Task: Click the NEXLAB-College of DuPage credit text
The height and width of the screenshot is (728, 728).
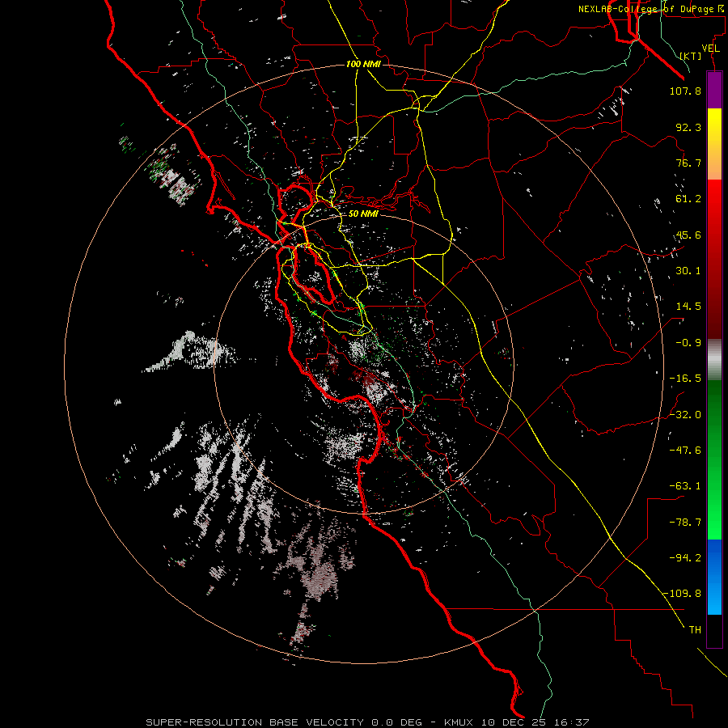Action: [x=650, y=9]
